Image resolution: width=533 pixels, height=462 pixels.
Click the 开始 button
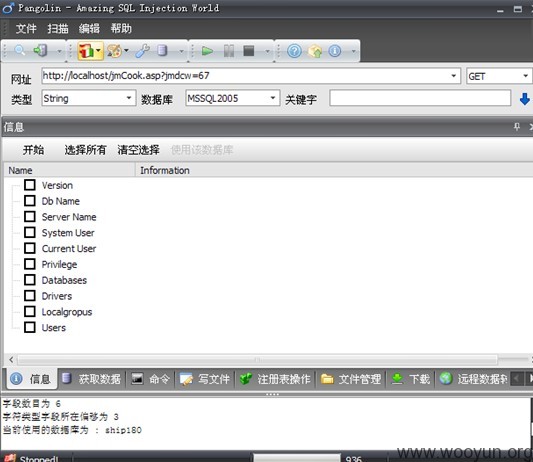tap(33, 150)
